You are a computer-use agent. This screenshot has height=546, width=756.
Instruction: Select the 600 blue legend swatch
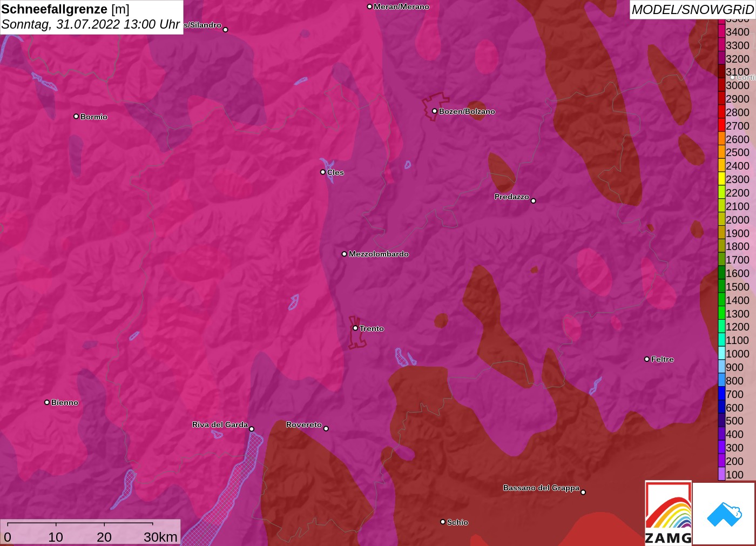click(721, 408)
